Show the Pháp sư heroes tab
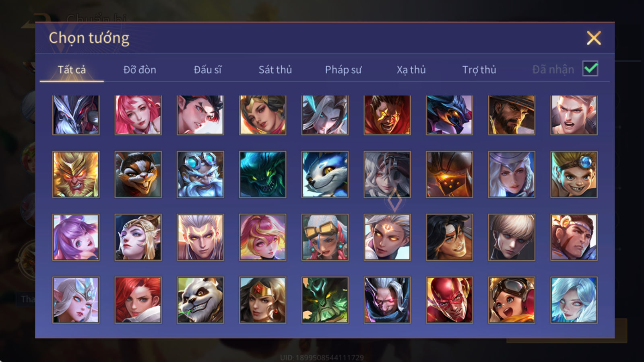This screenshot has height=362, width=644. [x=343, y=70]
